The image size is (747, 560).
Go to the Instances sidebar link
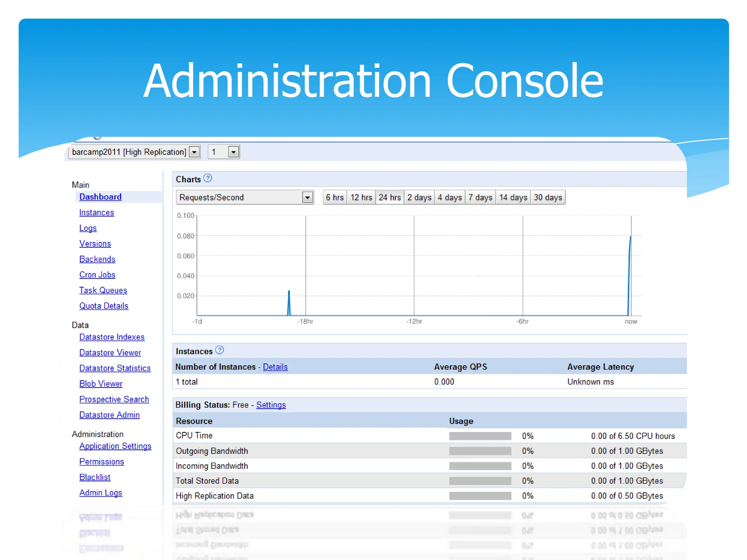97,213
